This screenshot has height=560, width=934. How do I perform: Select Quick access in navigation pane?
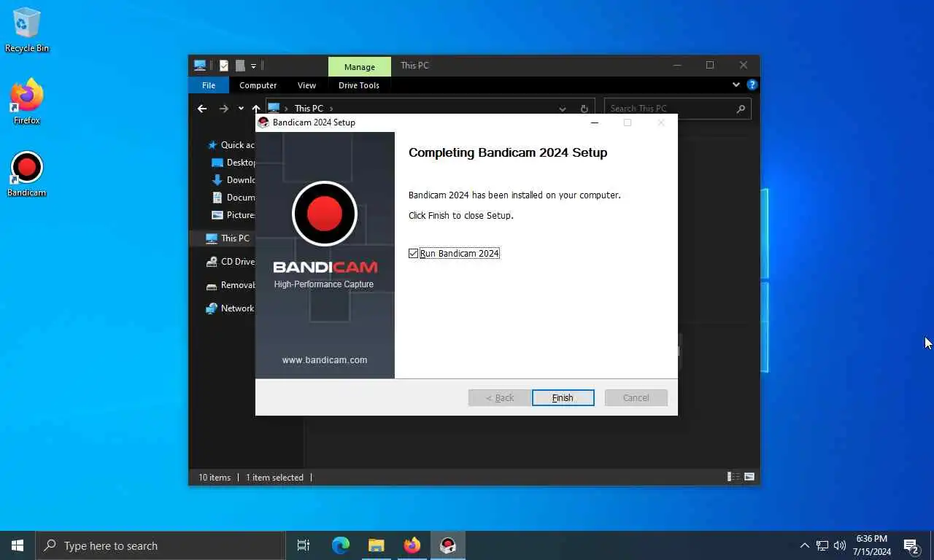[x=231, y=145]
